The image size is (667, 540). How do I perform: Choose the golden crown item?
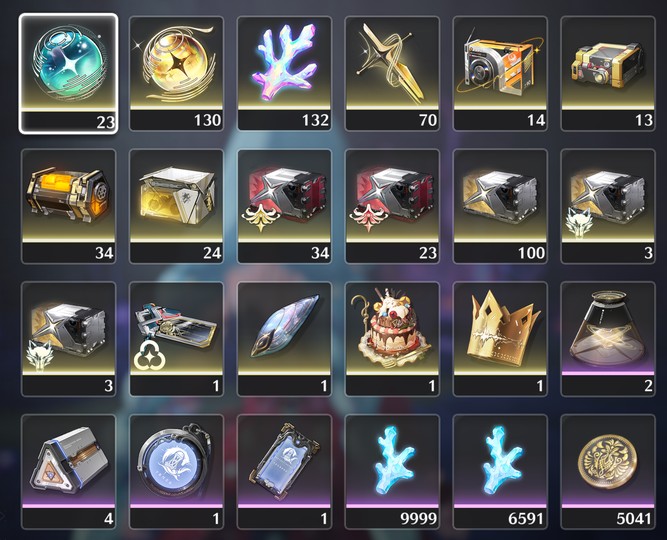pos(500,339)
